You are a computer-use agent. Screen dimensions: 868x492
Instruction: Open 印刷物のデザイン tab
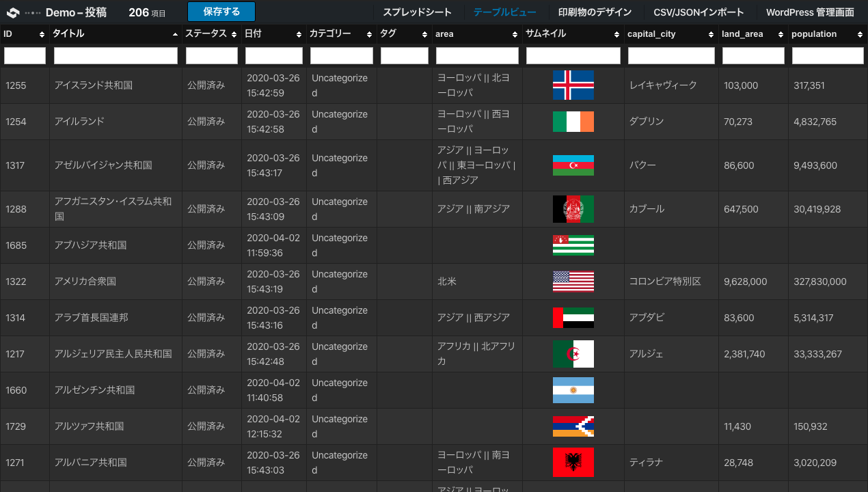coord(595,12)
